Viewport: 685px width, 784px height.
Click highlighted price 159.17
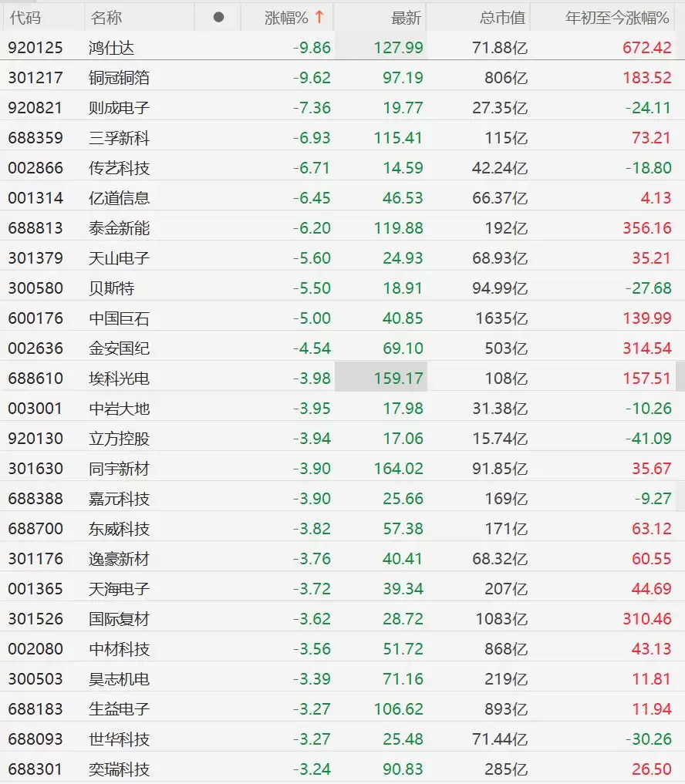tap(398, 379)
